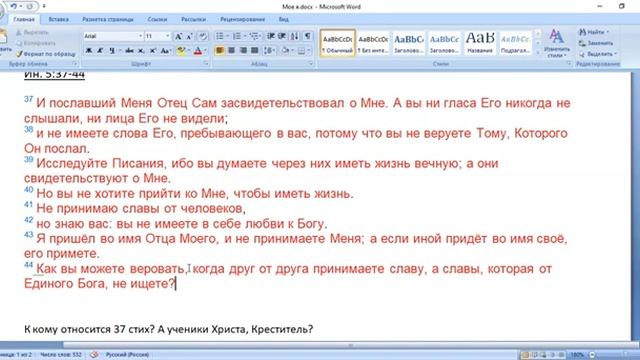Open line spacing options

point(269,51)
